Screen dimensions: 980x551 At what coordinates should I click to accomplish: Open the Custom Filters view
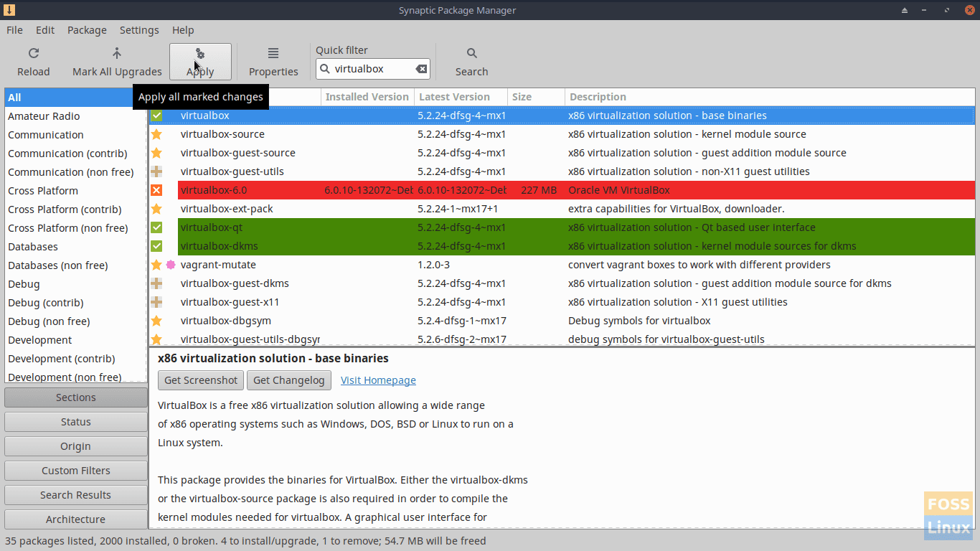[x=76, y=471]
